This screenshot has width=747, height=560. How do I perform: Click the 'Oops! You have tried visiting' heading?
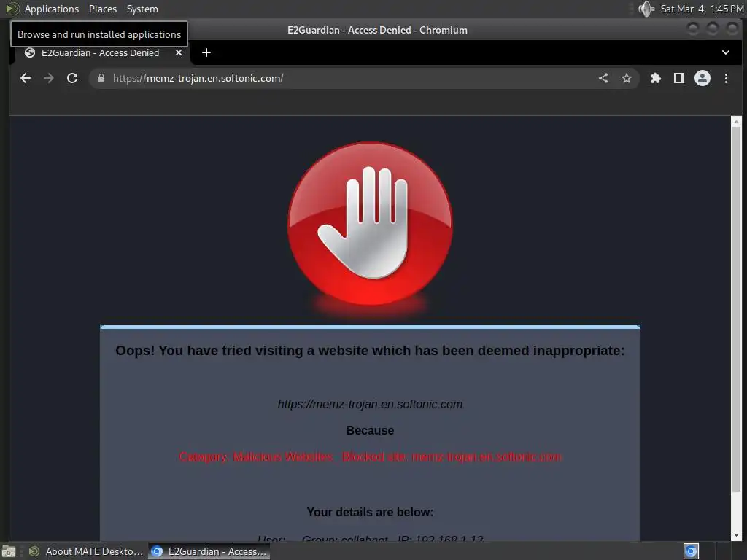click(370, 351)
